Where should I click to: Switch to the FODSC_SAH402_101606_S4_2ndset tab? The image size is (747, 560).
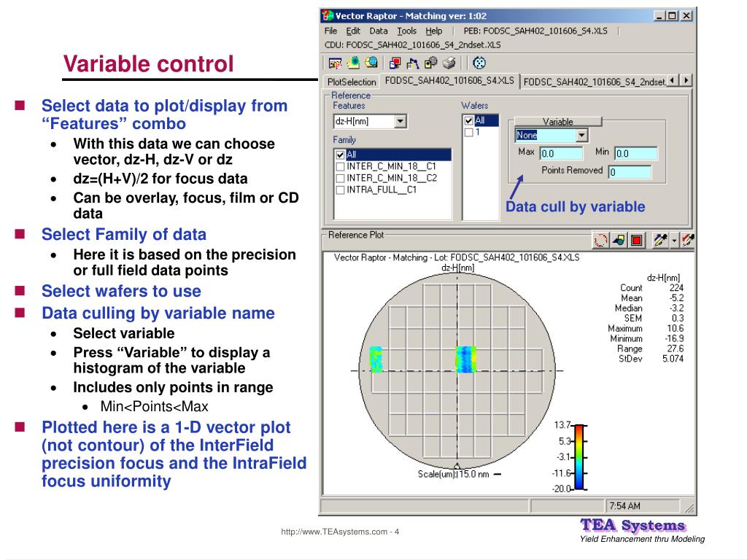(x=594, y=82)
